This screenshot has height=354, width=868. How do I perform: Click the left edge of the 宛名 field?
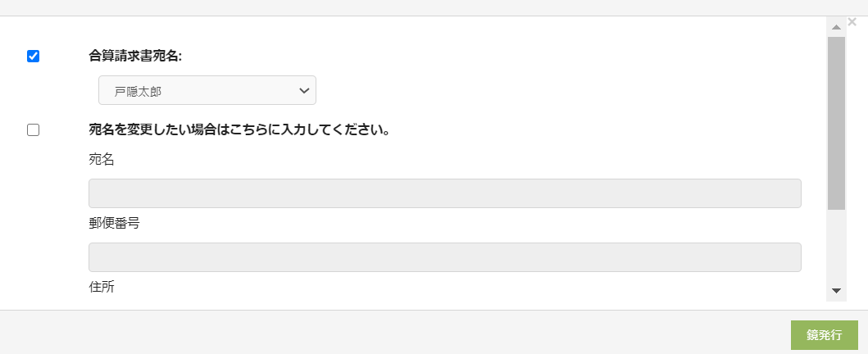tap(97, 193)
